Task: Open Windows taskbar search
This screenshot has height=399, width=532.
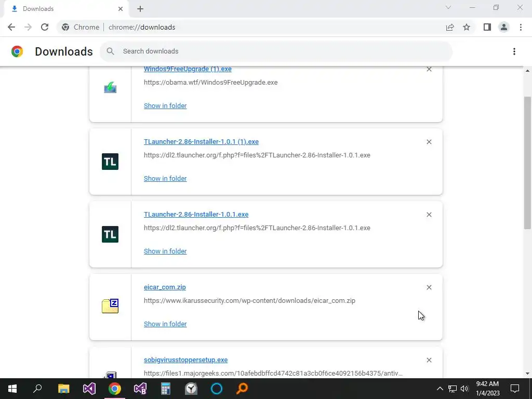Action: click(x=37, y=389)
